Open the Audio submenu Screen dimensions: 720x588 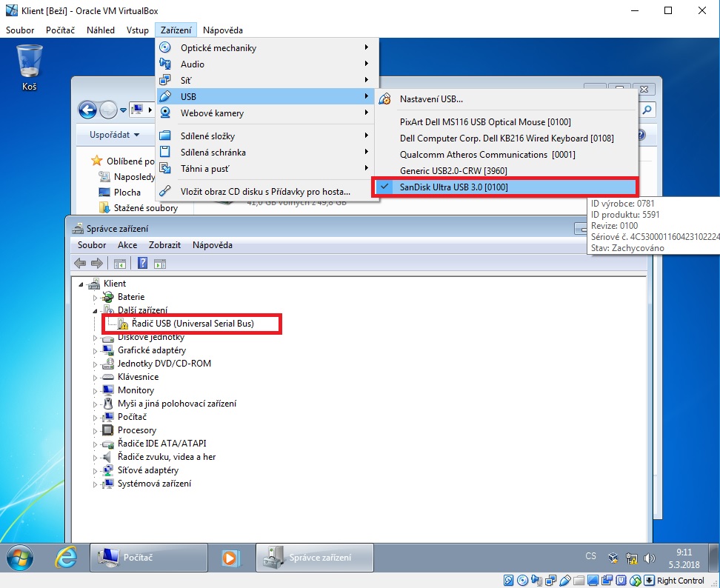[x=267, y=64]
